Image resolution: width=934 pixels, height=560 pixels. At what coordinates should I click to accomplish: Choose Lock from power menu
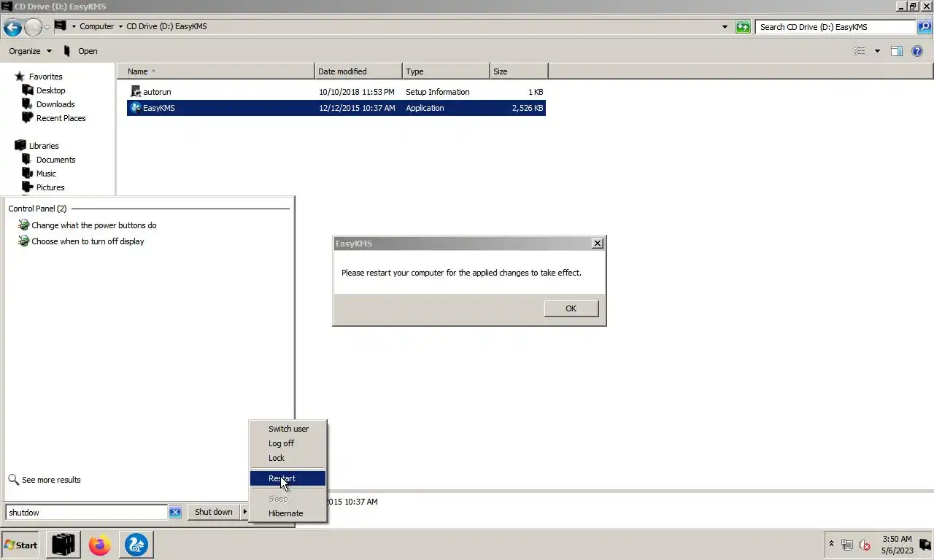click(x=287, y=458)
